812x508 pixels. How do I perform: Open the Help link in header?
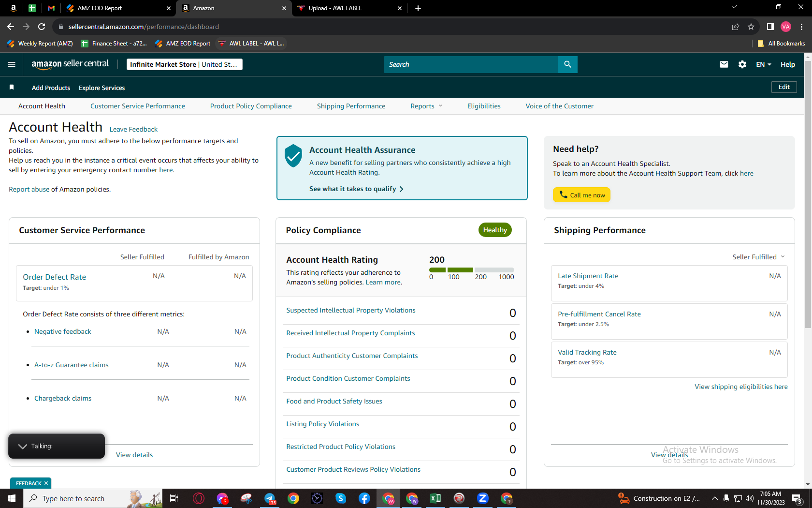[x=788, y=64]
